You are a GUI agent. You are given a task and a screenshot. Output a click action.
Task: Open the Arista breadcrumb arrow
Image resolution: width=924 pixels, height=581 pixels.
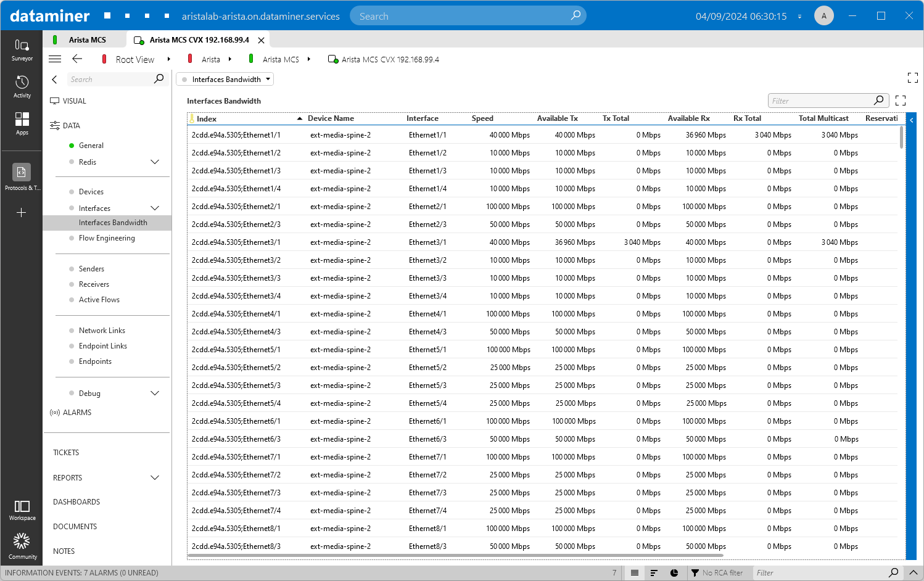tap(230, 59)
